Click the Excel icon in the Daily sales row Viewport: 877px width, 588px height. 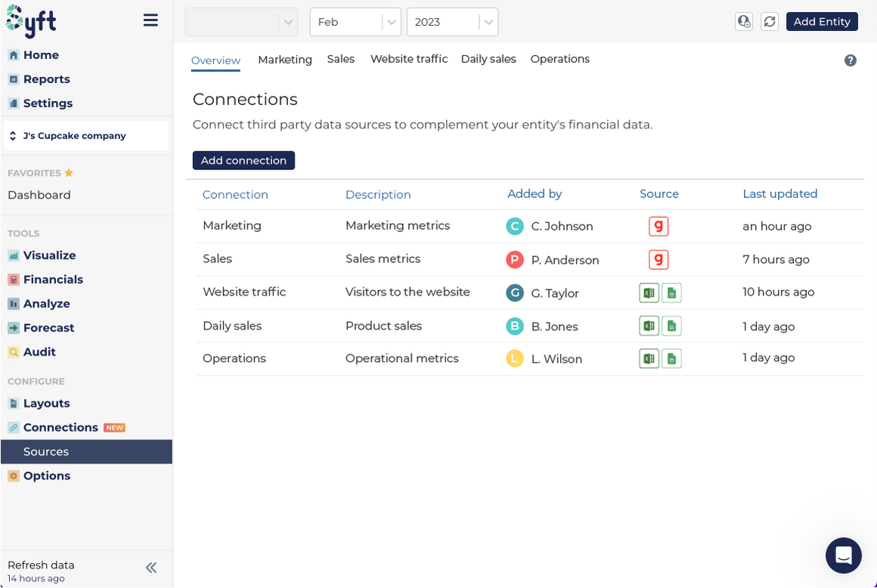(x=649, y=326)
